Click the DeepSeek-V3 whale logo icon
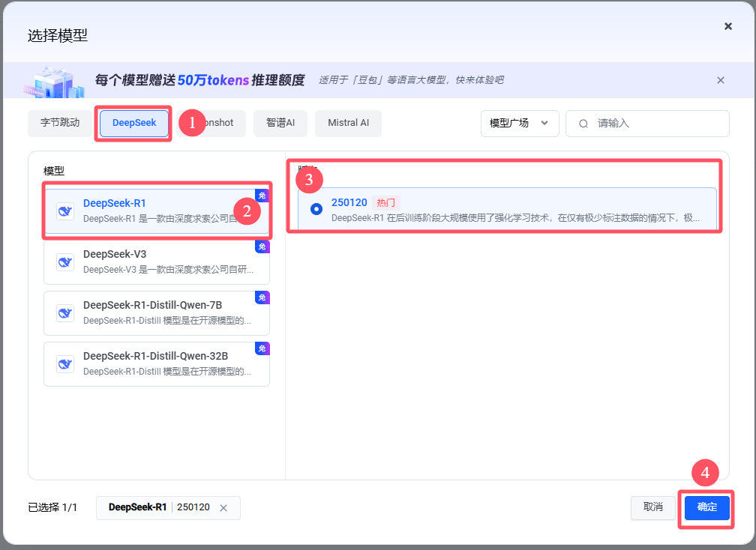Image resolution: width=756 pixels, height=550 pixels. (65, 262)
